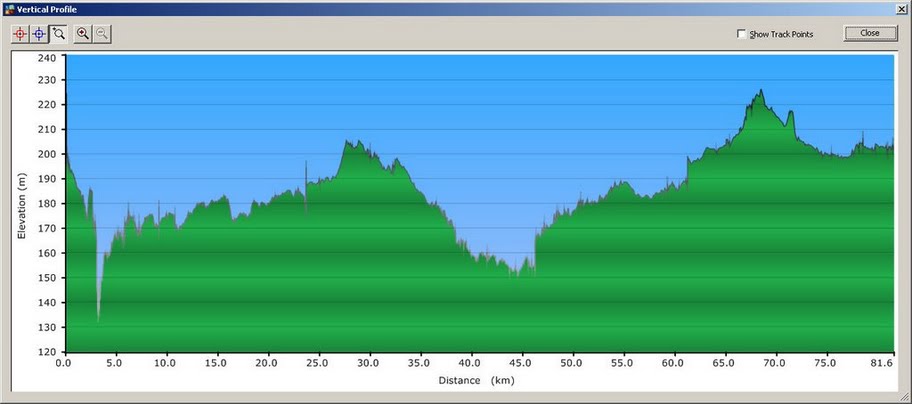This screenshot has width=912, height=404.
Task: Click the Vertical Profile title bar text
Action: click(46, 8)
